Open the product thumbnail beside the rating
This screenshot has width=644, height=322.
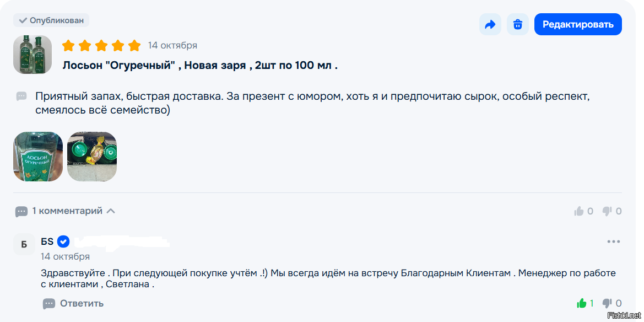pyautogui.click(x=33, y=55)
